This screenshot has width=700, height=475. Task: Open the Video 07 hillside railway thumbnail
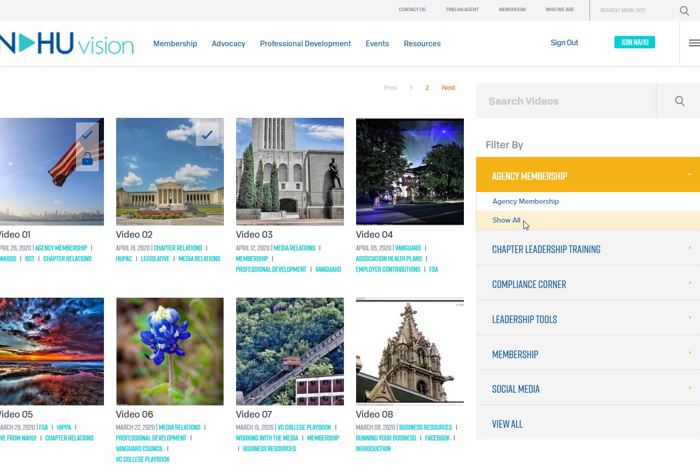[290, 352]
